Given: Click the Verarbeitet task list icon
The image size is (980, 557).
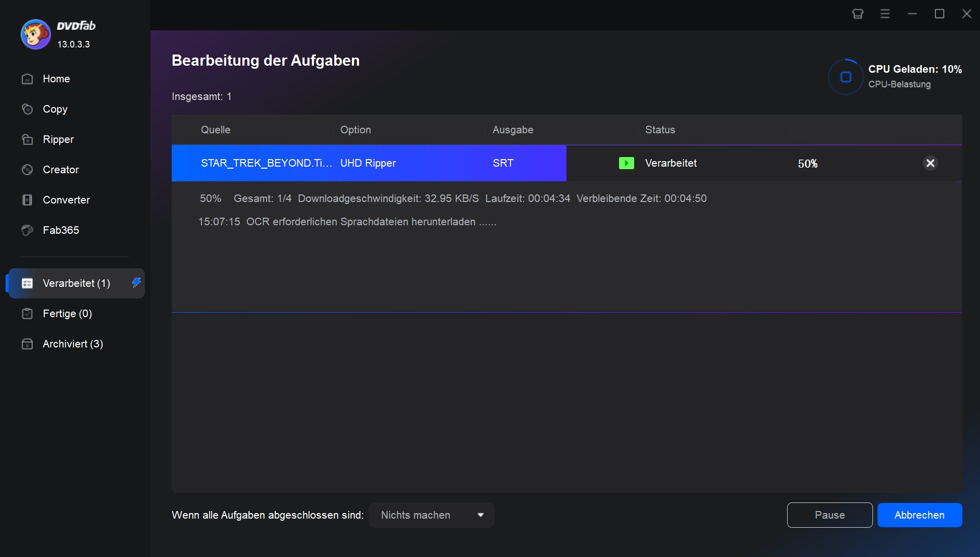Looking at the screenshot, I should point(27,283).
